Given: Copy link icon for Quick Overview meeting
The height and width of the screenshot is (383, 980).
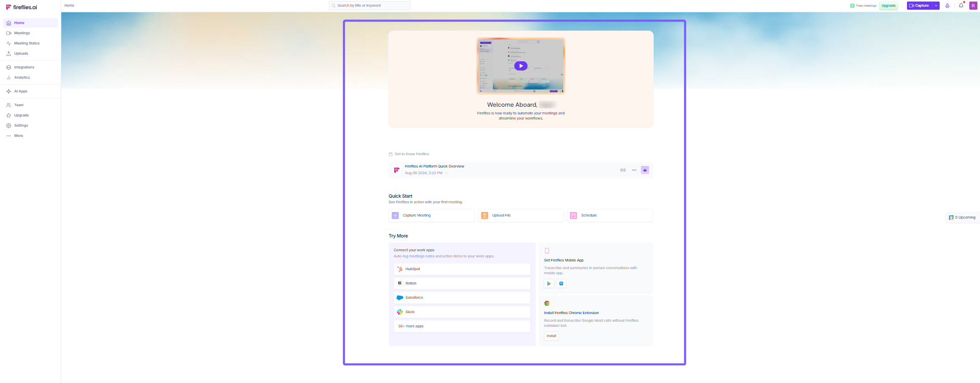Looking at the screenshot, I should pyautogui.click(x=623, y=170).
